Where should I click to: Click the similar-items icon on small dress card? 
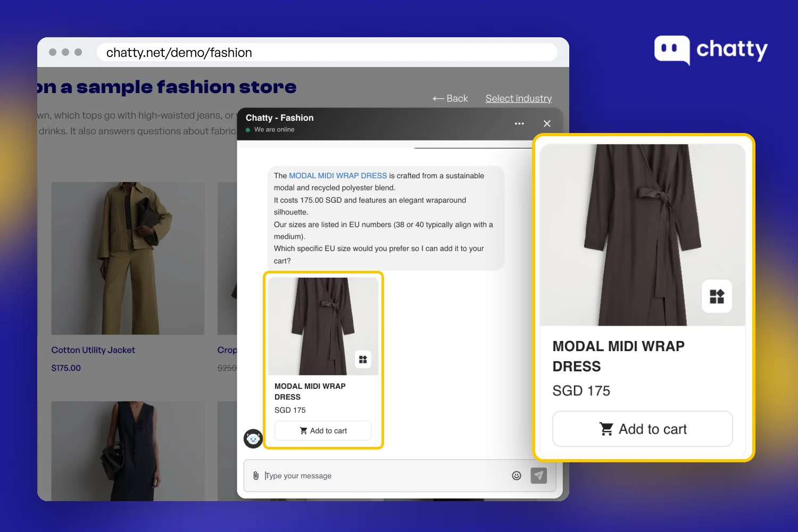pyautogui.click(x=363, y=359)
